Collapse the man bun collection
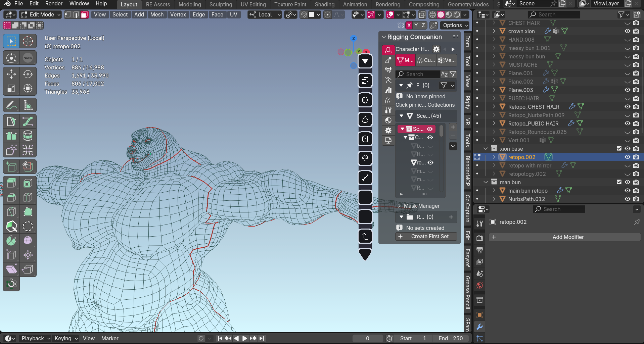Viewport: 644px width, 344px height. 486,182
